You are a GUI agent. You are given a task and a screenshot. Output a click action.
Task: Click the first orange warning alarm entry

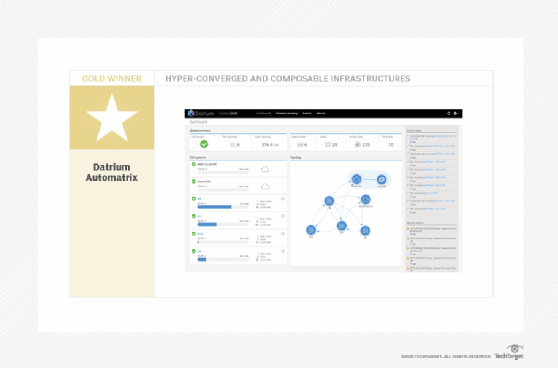coord(432,231)
